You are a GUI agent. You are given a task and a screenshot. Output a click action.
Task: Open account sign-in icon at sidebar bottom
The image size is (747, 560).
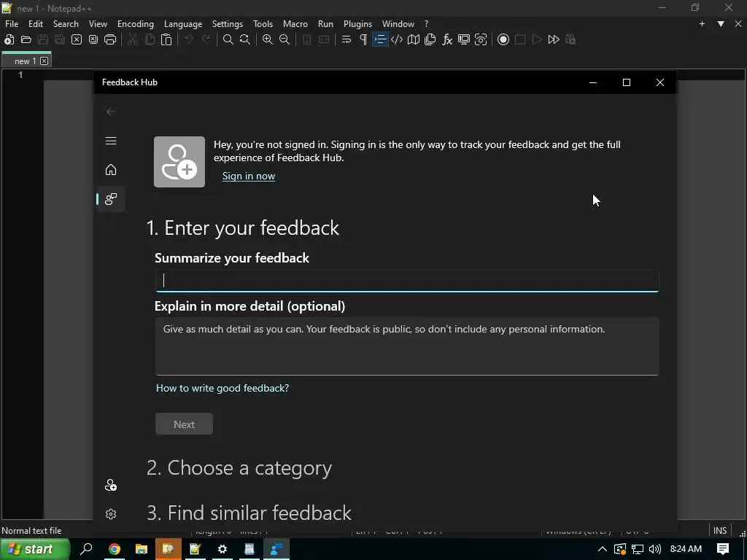[x=111, y=485]
